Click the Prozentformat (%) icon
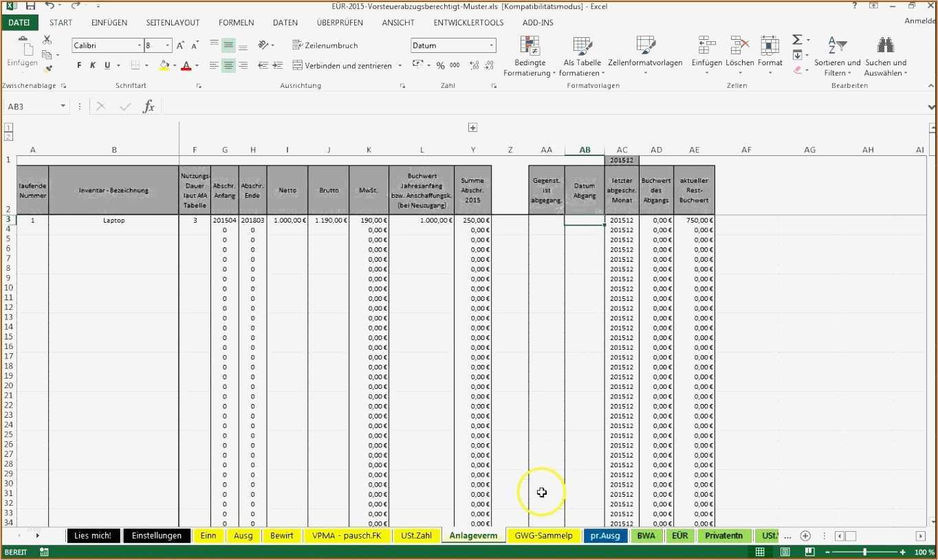This screenshot has height=560, width=938. pyautogui.click(x=439, y=65)
